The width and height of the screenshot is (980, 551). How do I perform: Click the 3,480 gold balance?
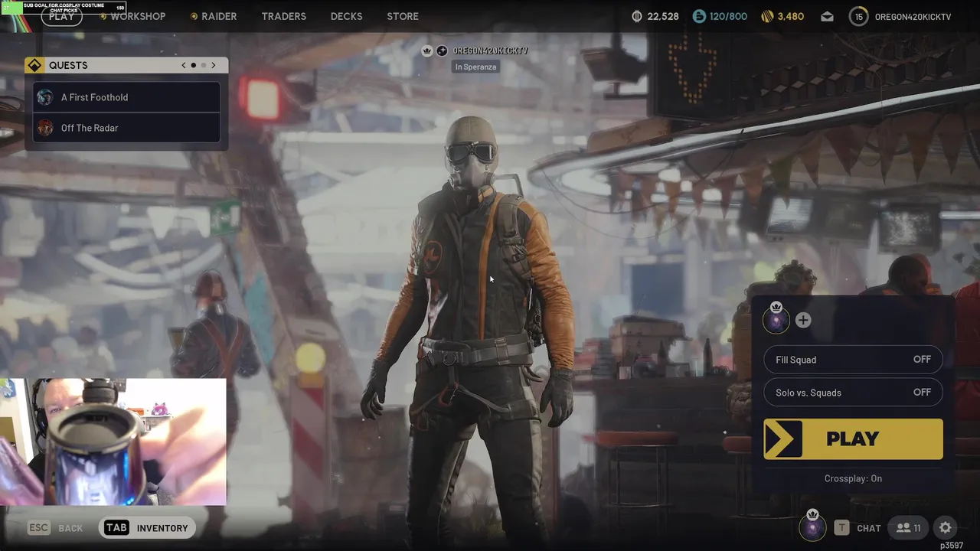791,16
